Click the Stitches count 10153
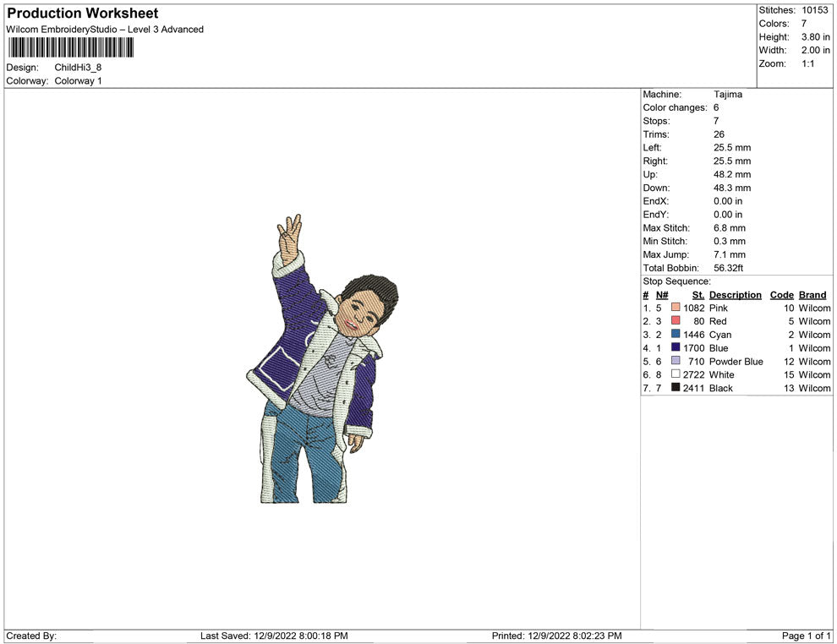Screen dimensions: 837x644 tap(815, 10)
